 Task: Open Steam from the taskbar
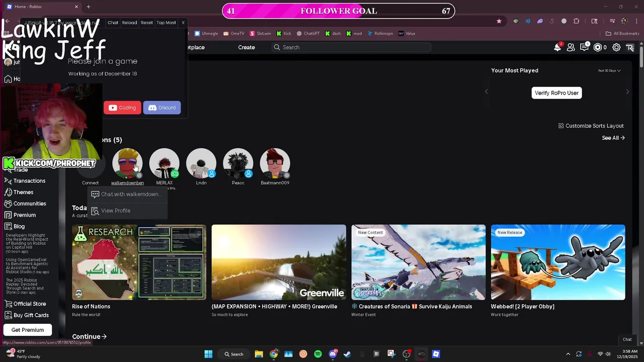coord(347,354)
